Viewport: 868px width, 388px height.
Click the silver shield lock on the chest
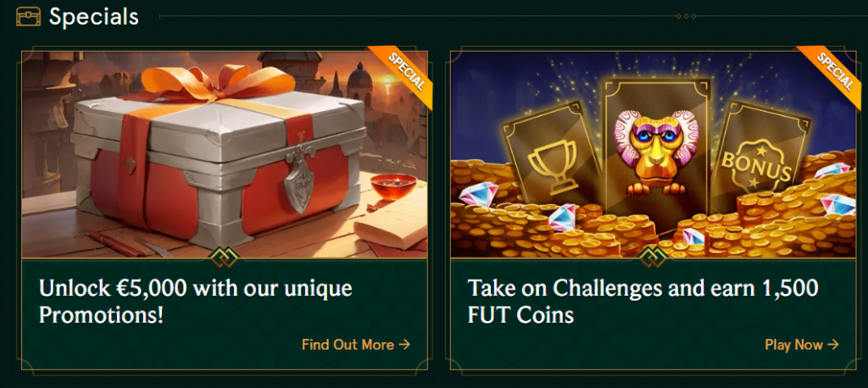coord(299,178)
